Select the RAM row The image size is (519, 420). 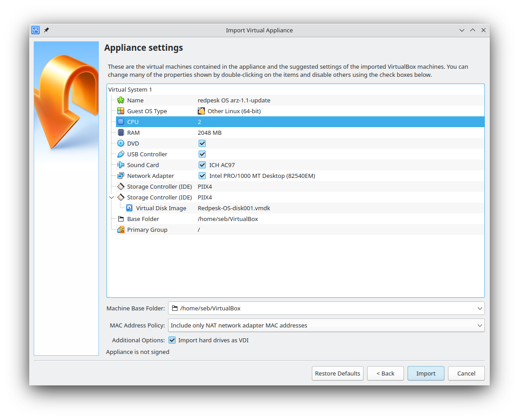(x=300, y=133)
